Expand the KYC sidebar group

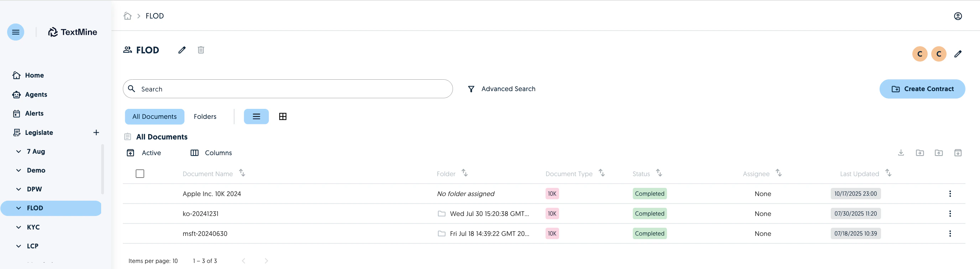tap(19, 227)
